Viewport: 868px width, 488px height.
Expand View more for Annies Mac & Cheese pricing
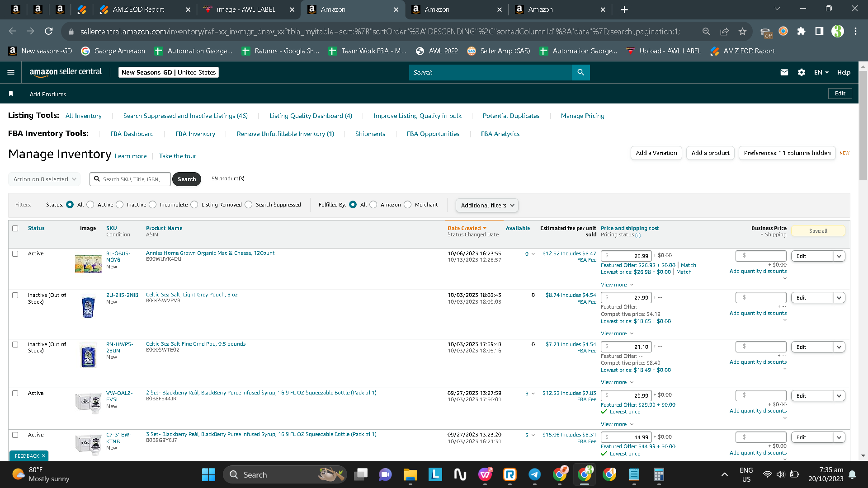tap(617, 285)
